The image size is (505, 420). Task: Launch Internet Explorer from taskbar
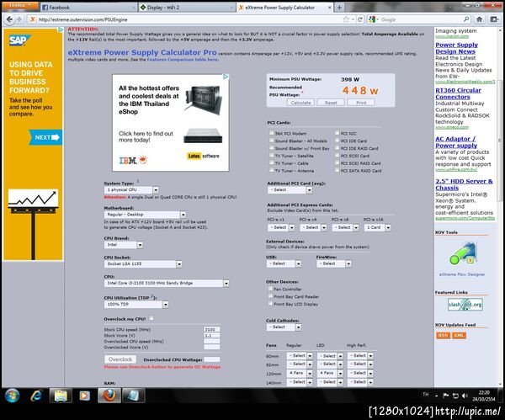[36, 396]
